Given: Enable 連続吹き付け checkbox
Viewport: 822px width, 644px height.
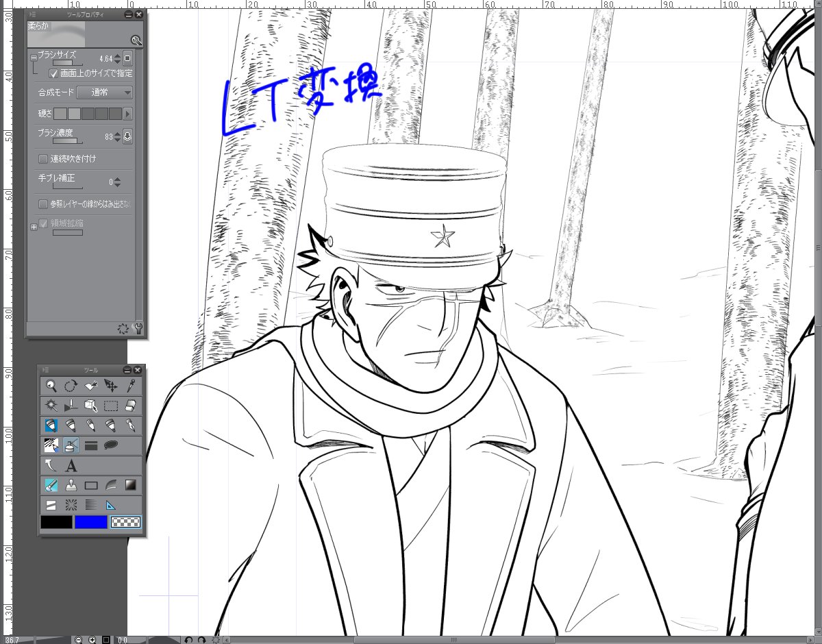Looking at the screenshot, I should (x=42, y=159).
